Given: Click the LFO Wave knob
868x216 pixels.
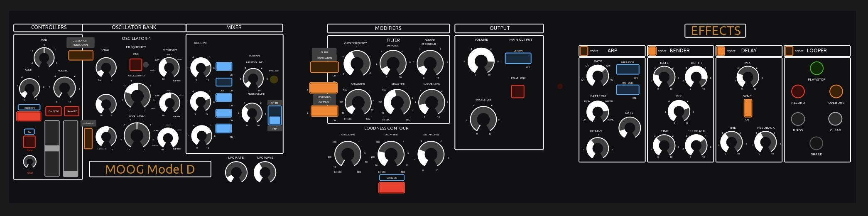Looking at the screenshot, I should 265,172.
